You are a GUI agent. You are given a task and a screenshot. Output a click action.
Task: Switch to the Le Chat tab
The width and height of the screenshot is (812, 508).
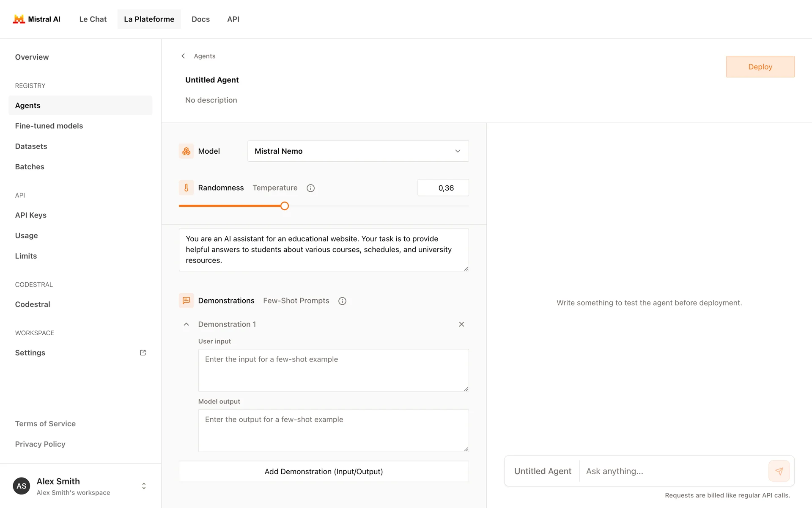(93, 19)
